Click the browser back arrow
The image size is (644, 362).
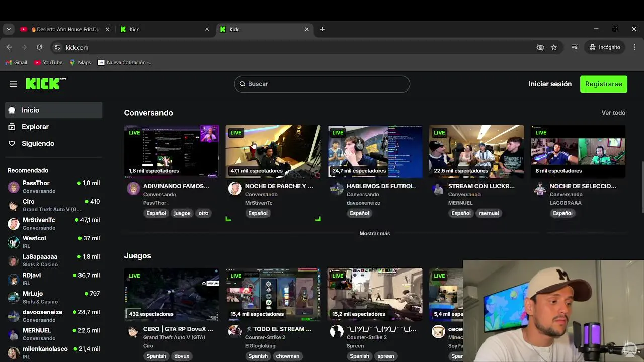[x=10, y=47]
